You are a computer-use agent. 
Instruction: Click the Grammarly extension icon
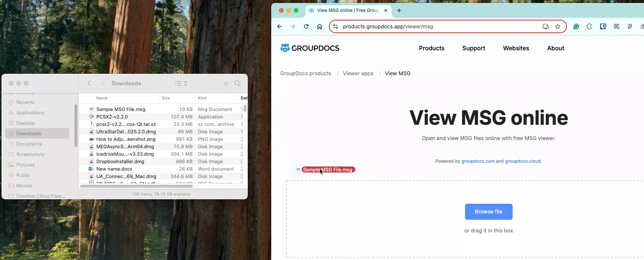576,26
